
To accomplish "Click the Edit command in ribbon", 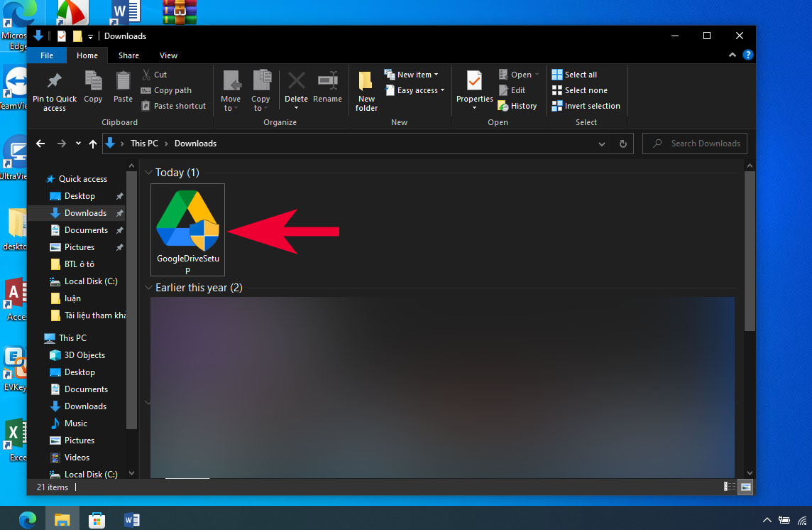I will pyautogui.click(x=512, y=90).
